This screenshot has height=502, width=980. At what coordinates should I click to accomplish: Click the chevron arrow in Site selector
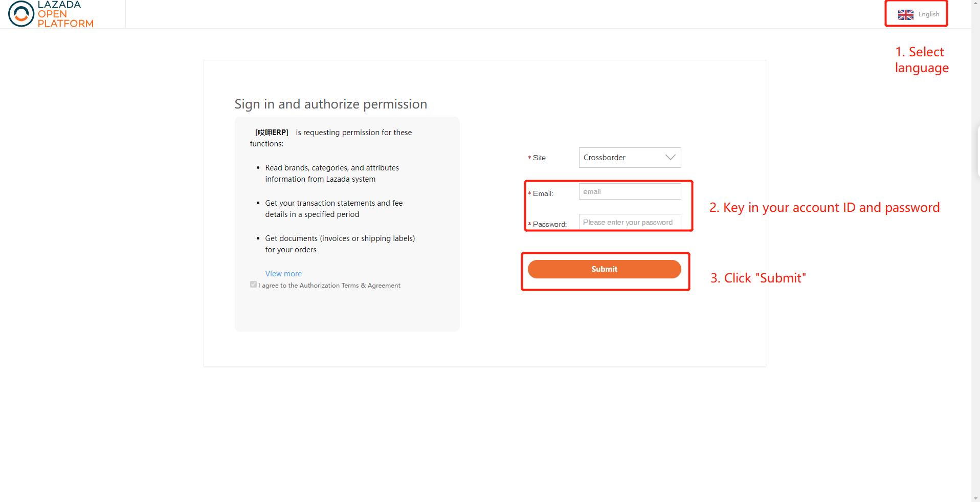point(670,158)
